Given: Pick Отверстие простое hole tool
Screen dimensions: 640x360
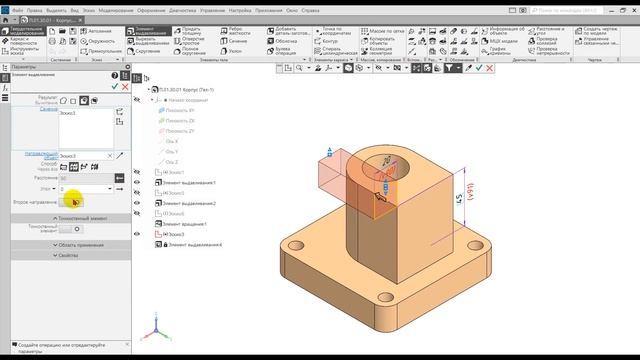Looking at the screenshot, I should coord(189,41).
